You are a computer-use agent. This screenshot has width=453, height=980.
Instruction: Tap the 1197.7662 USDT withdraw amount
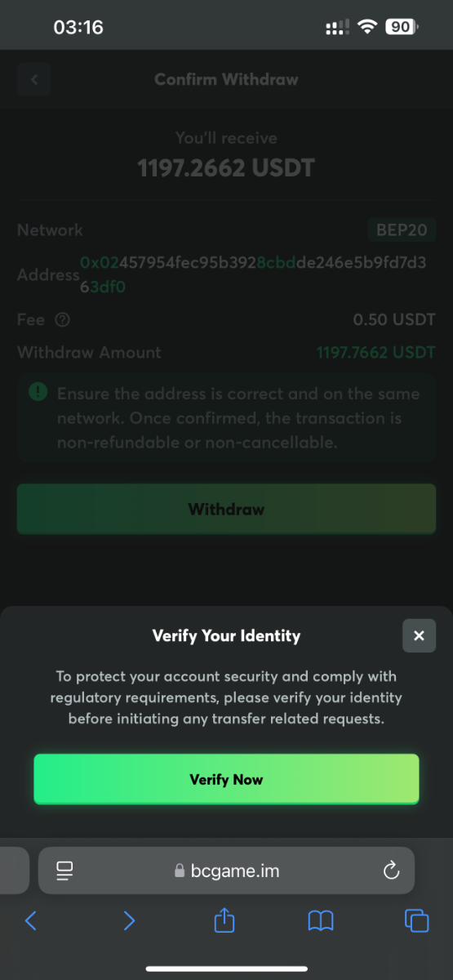(x=375, y=353)
